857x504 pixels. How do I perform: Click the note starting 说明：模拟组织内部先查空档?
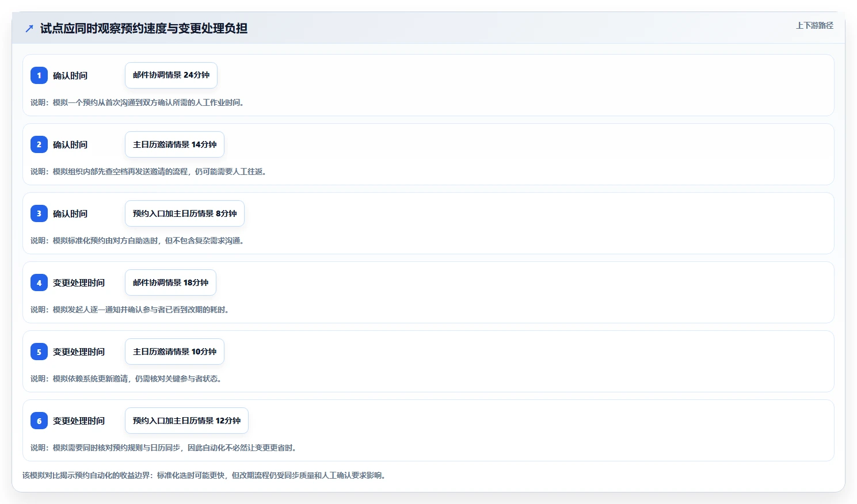click(150, 171)
